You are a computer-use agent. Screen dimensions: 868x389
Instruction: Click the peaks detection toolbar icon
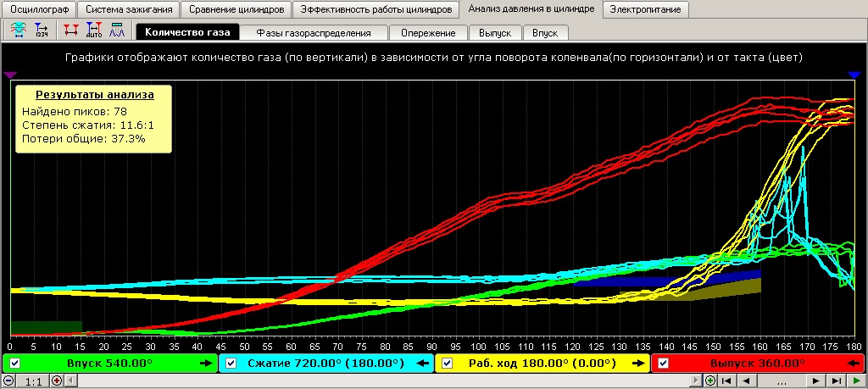(117, 30)
